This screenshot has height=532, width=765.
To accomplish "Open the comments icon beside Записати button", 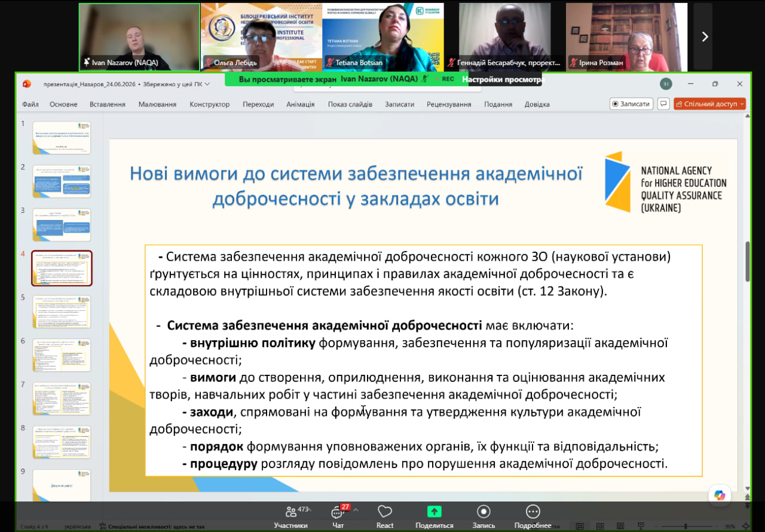I will 663,103.
